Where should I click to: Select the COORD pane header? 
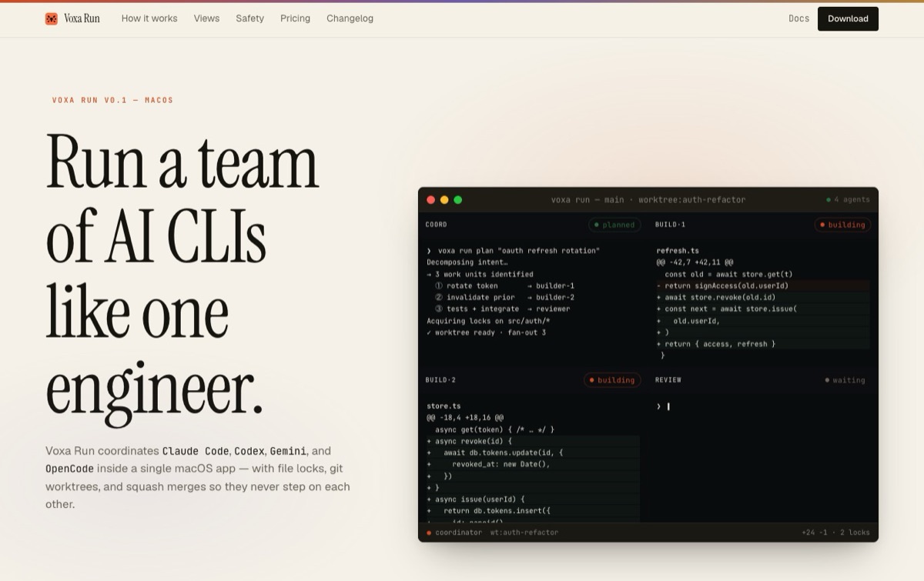click(x=437, y=225)
